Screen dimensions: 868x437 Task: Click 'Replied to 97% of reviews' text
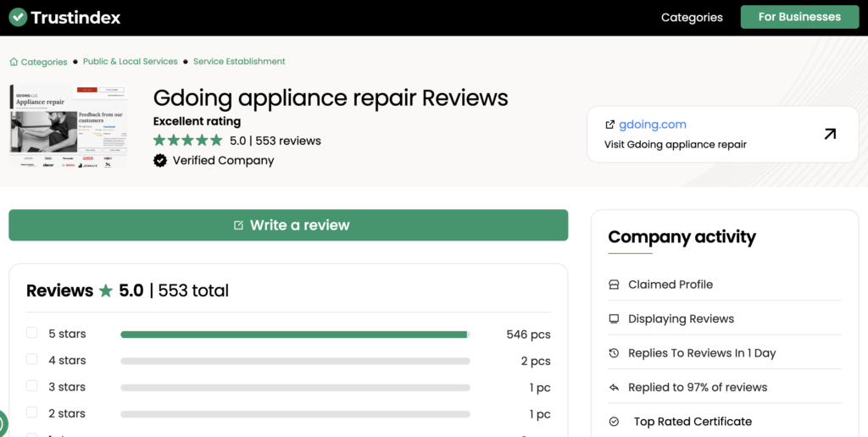point(698,387)
